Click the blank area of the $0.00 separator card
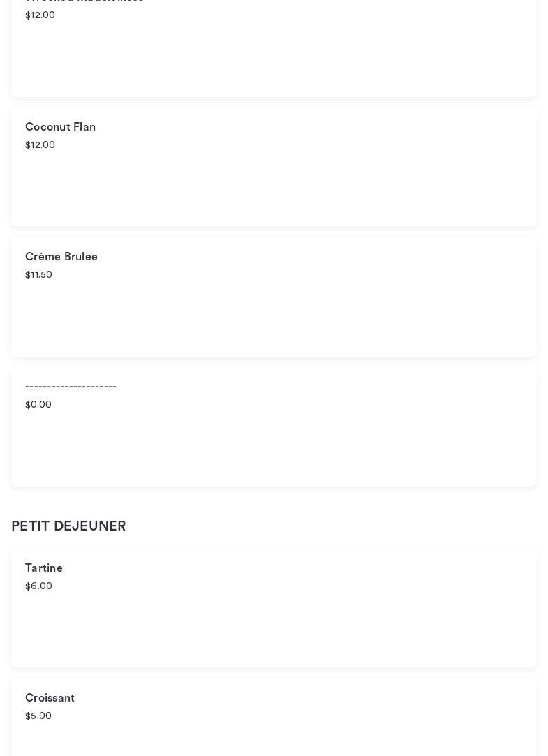This screenshot has height=756, width=548. (x=279, y=447)
